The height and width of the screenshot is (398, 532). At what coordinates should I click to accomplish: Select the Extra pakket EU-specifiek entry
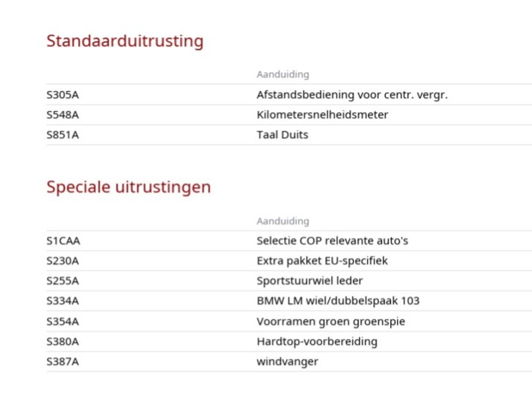point(323,261)
